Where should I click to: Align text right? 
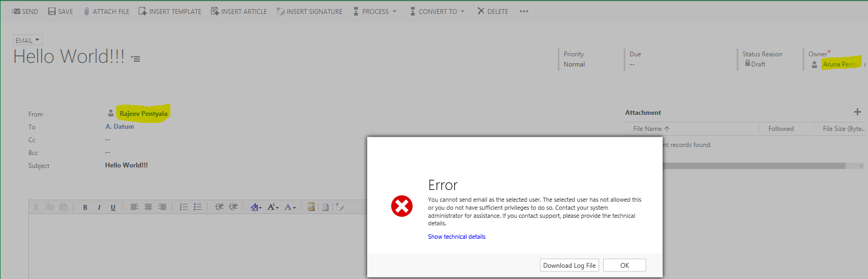coord(162,207)
